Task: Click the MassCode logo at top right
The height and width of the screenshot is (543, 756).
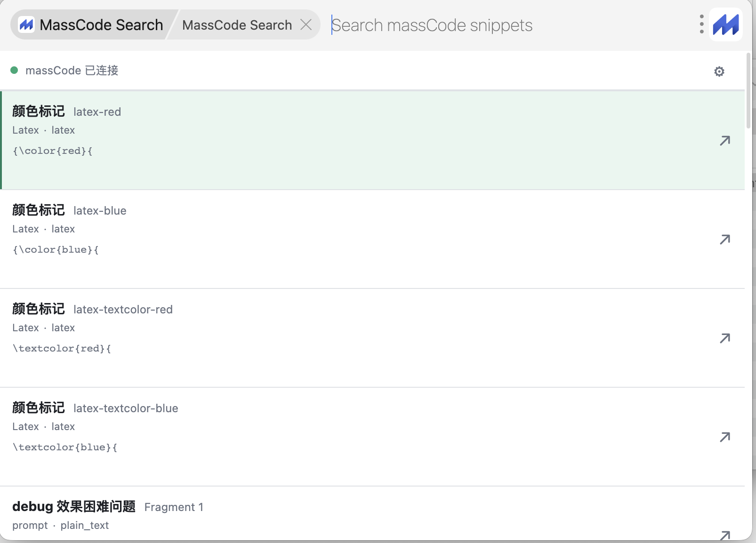Action: click(x=725, y=24)
